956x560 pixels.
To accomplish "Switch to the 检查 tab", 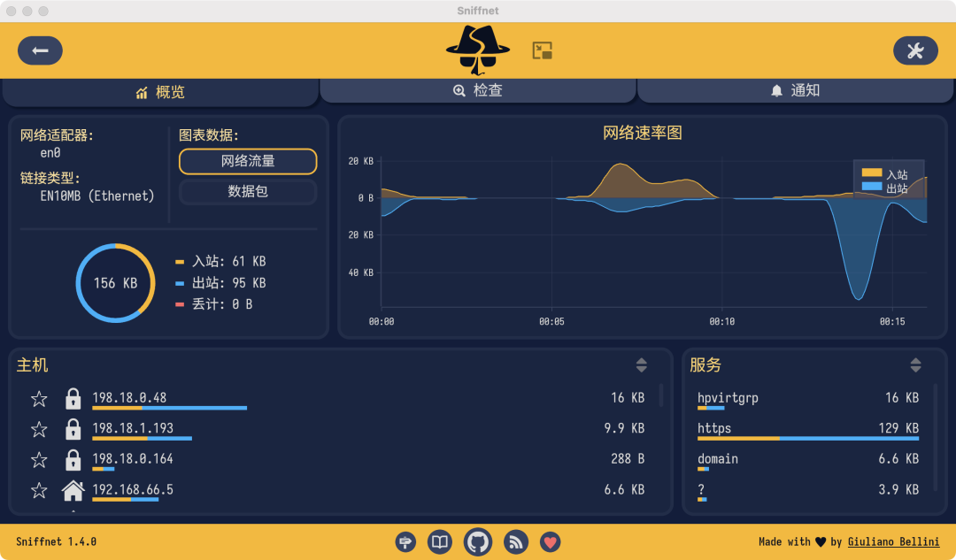I will (478, 90).
